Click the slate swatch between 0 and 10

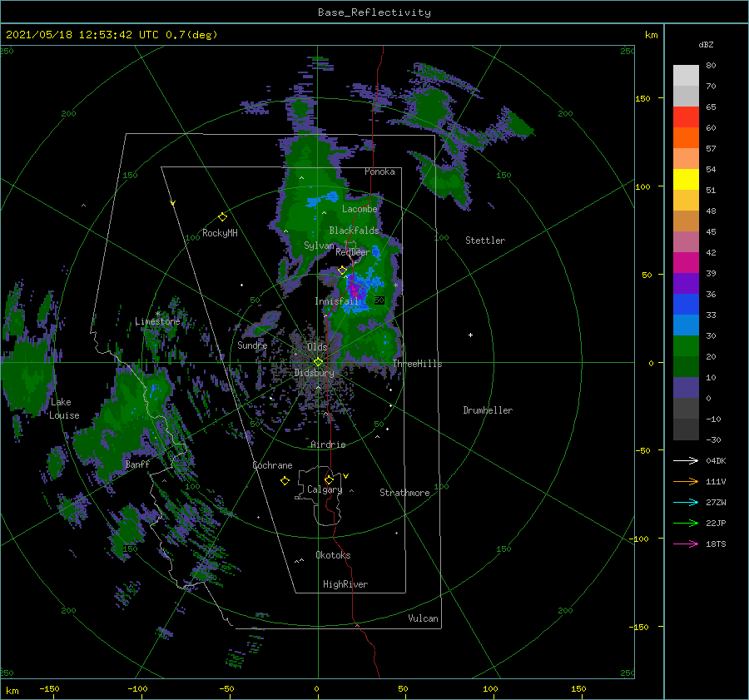click(x=686, y=388)
